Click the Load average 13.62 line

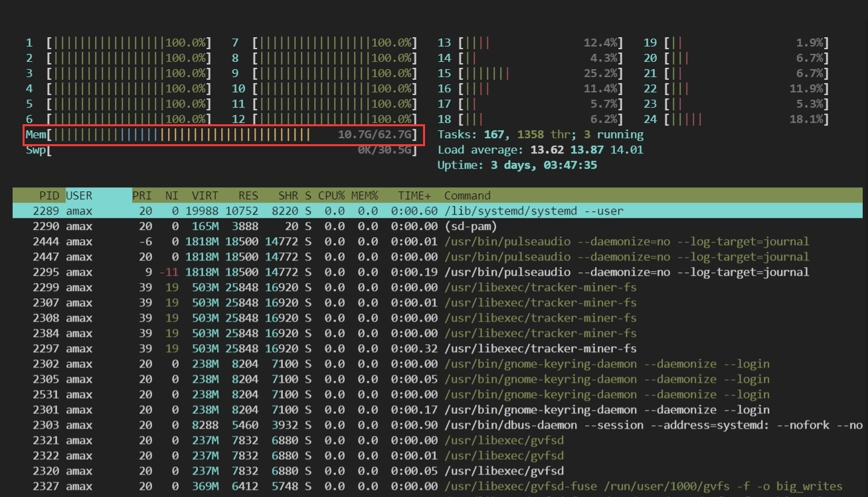[x=541, y=149]
